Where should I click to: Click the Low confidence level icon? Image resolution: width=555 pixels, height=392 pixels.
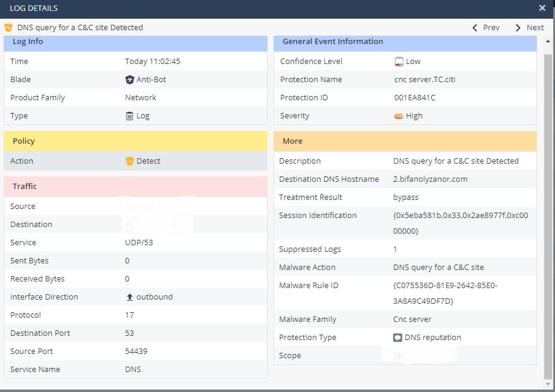click(399, 62)
